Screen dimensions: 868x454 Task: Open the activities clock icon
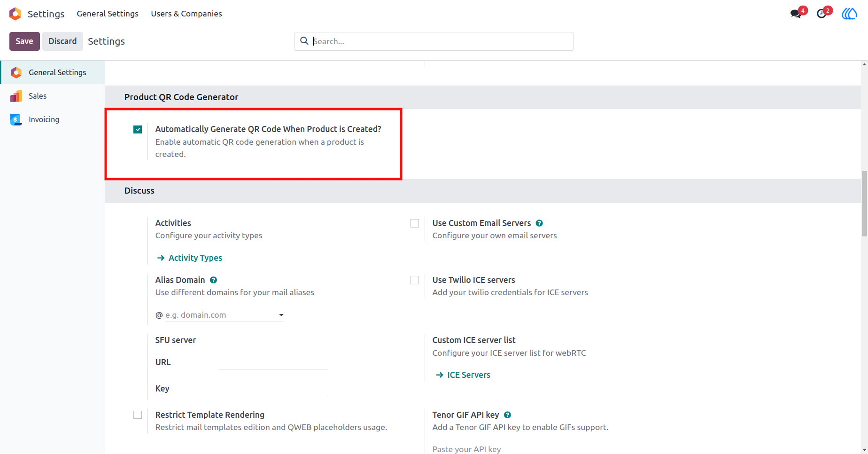pyautogui.click(x=821, y=14)
